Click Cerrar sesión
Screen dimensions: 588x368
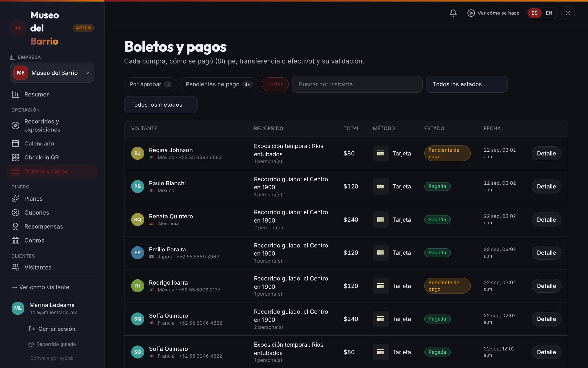click(x=52, y=329)
